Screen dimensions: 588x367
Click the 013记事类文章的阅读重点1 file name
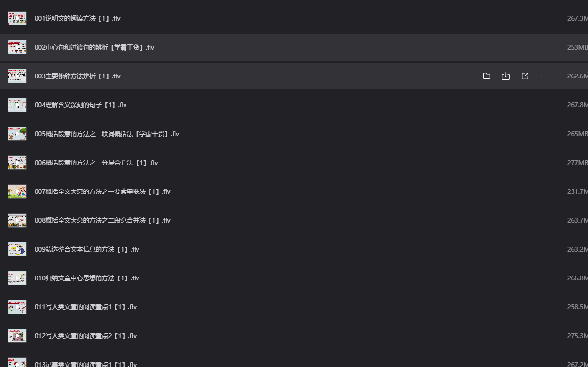[x=86, y=364]
